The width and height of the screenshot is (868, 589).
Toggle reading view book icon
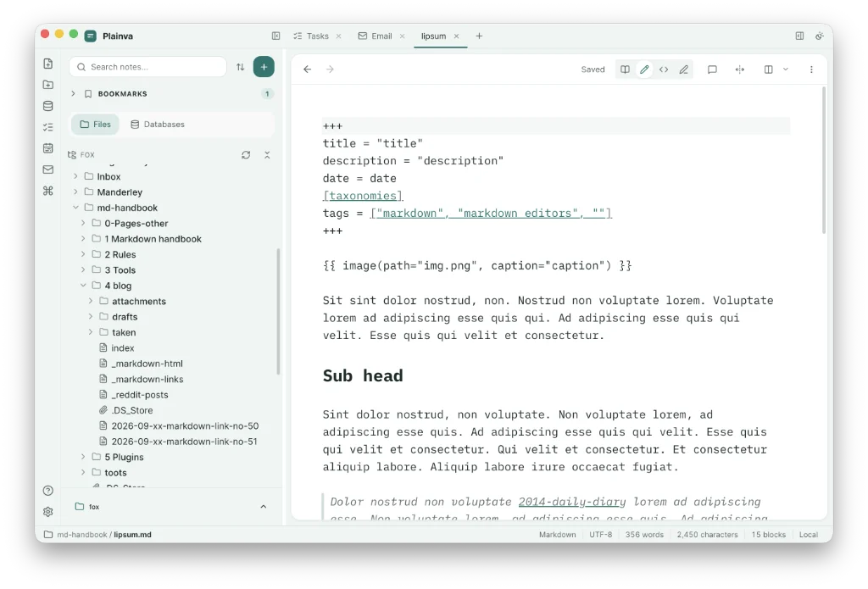coord(625,69)
